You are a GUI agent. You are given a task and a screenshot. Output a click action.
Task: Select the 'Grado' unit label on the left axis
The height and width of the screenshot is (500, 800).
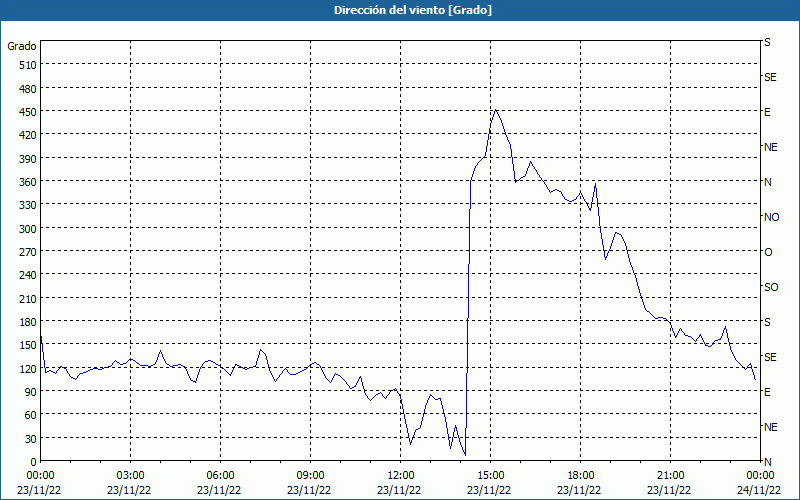(x=22, y=46)
